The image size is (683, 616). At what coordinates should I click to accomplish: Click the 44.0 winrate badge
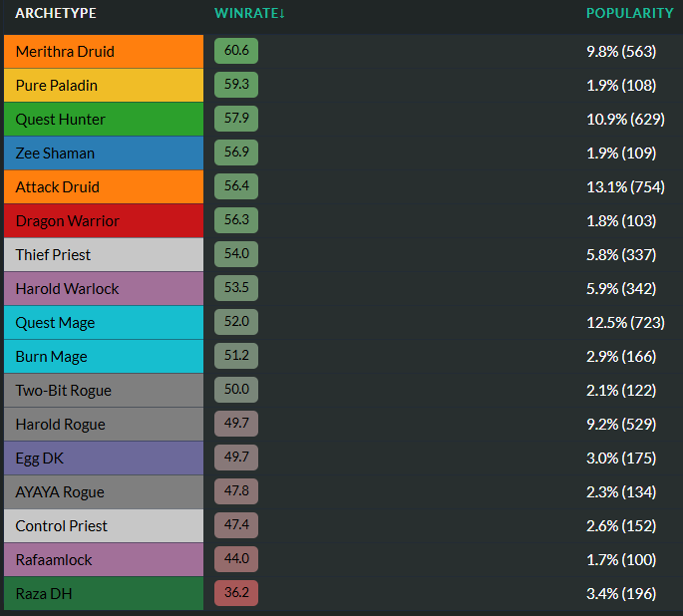pos(236,559)
